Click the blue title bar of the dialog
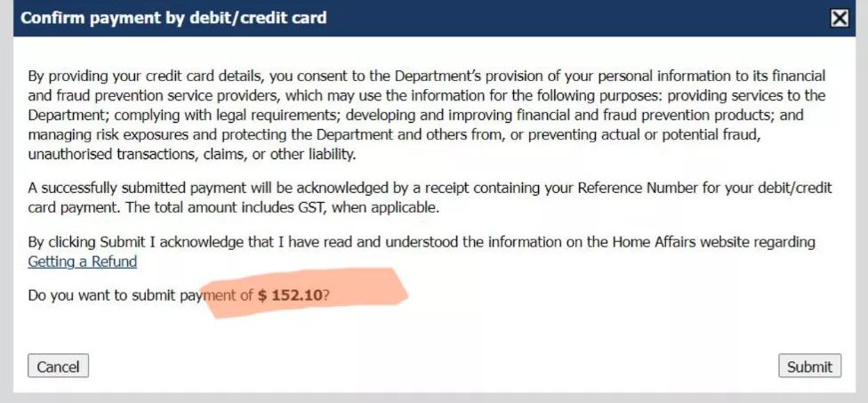 [534, 18]
